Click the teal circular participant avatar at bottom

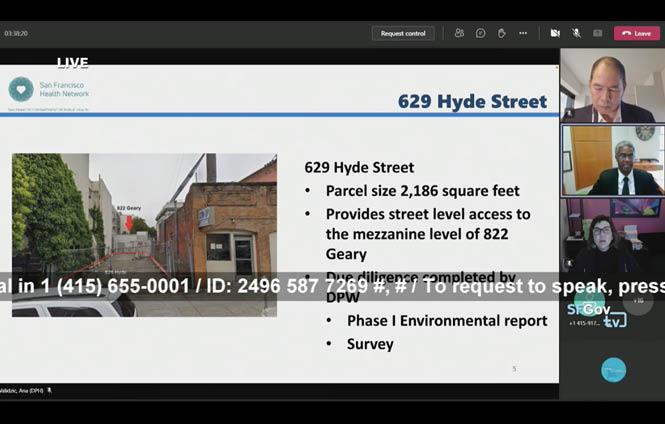(613, 370)
